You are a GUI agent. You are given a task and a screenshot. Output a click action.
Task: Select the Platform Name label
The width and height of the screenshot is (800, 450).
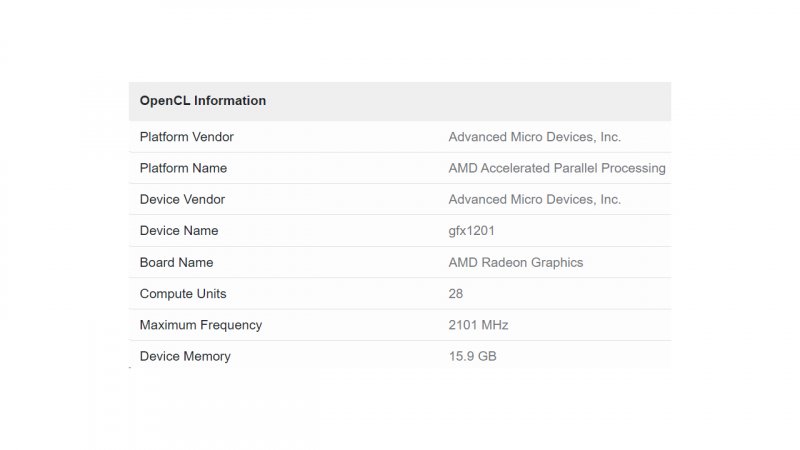coord(183,168)
